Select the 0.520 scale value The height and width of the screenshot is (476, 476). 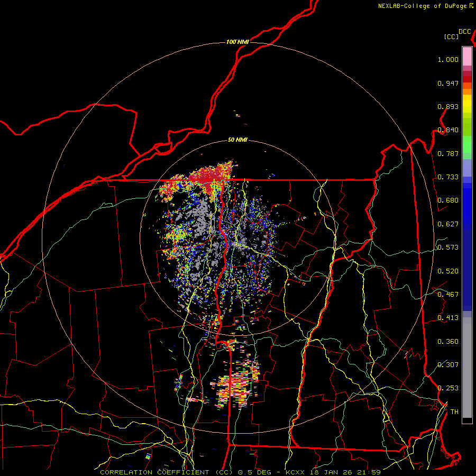448,271
